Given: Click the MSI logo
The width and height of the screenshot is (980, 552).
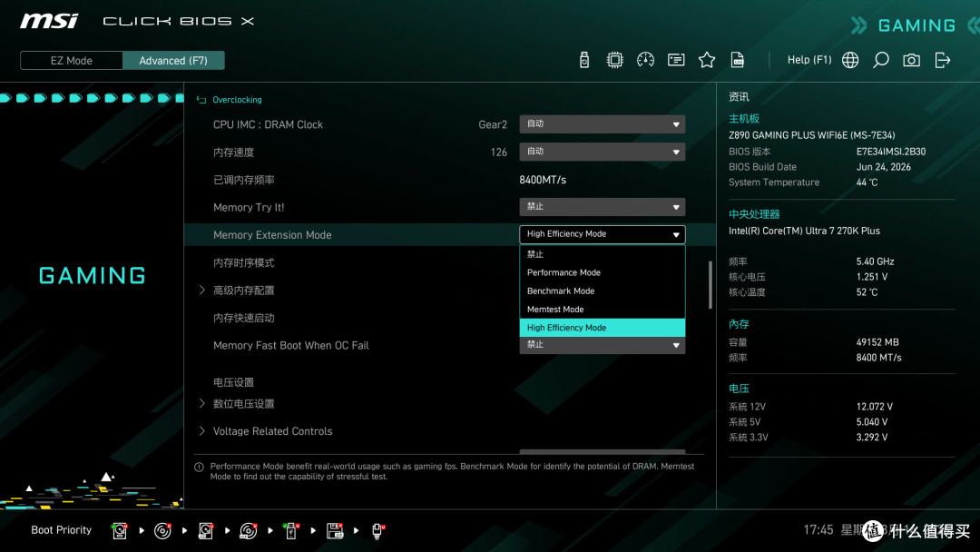Looking at the screenshot, I should 49,21.
